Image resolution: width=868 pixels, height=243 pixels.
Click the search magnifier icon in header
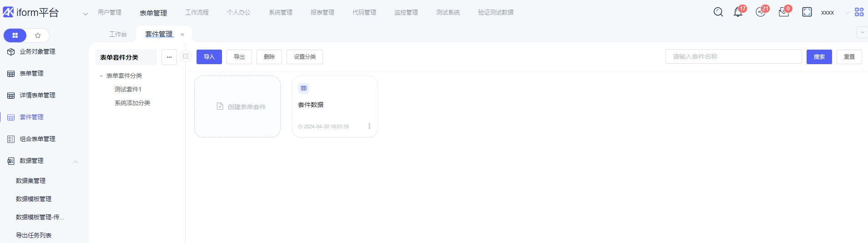point(718,12)
